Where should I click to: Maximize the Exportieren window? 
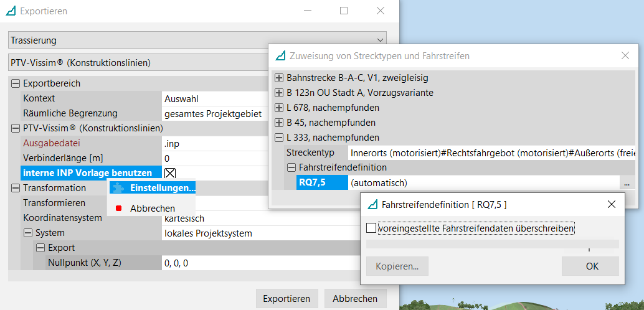pyautogui.click(x=344, y=11)
